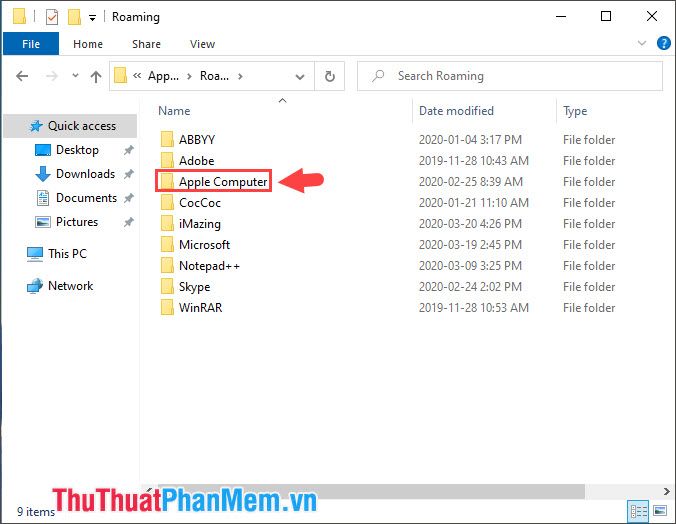Click the New folder quick access icon

click(x=74, y=17)
